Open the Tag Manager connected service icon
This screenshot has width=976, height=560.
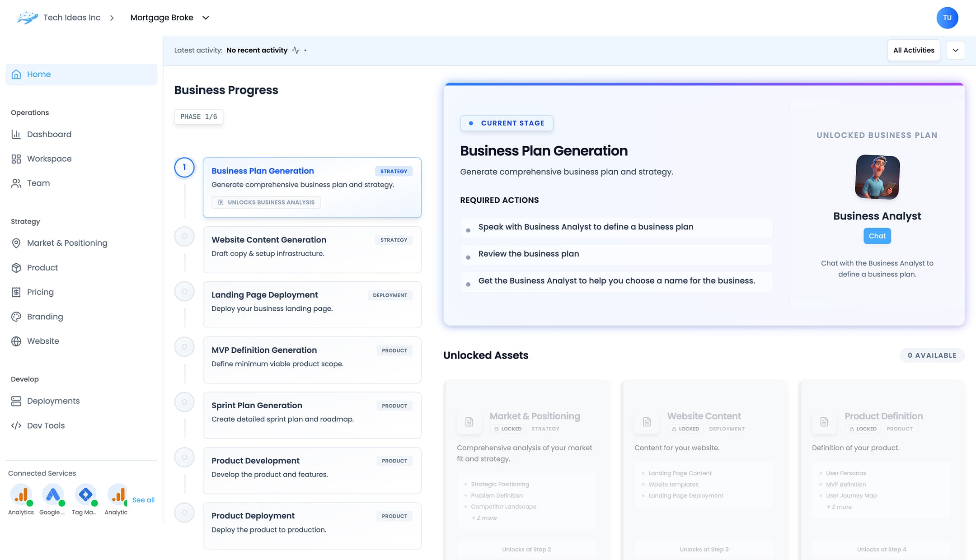pos(85,495)
